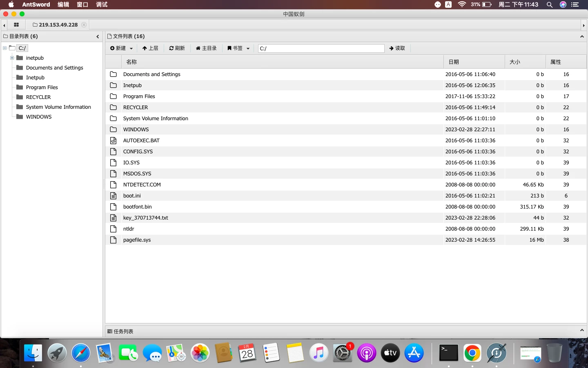Open Photos from the Dock
This screenshot has width=588, height=368.
200,353
